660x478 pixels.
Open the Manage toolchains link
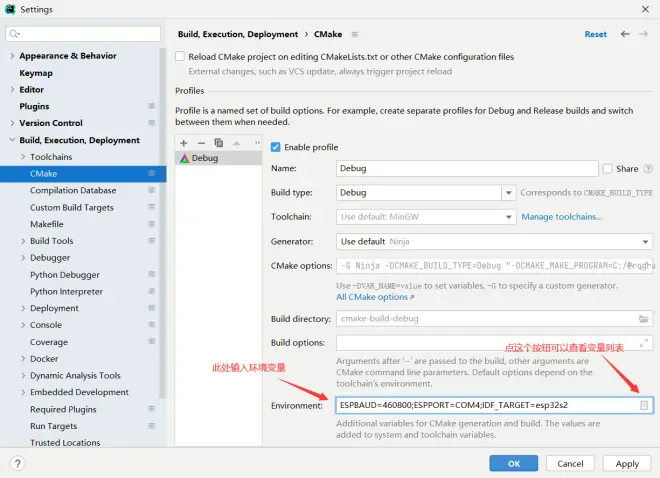(x=562, y=217)
